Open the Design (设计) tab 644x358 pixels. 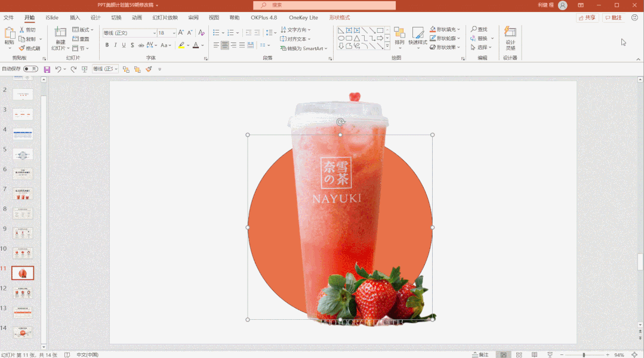point(95,18)
